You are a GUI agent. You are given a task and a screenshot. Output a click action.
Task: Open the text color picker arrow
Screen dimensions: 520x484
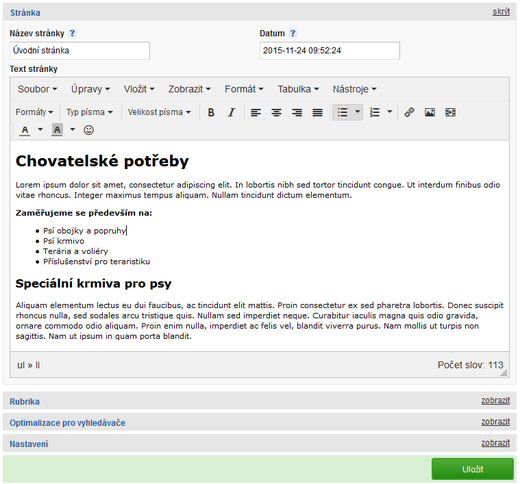[40, 130]
